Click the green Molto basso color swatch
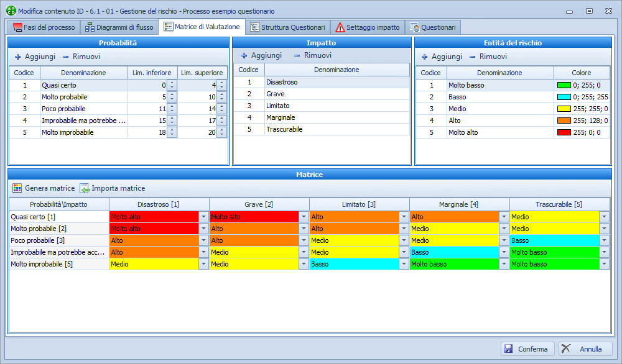The height and width of the screenshot is (364, 622). coord(564,85)
